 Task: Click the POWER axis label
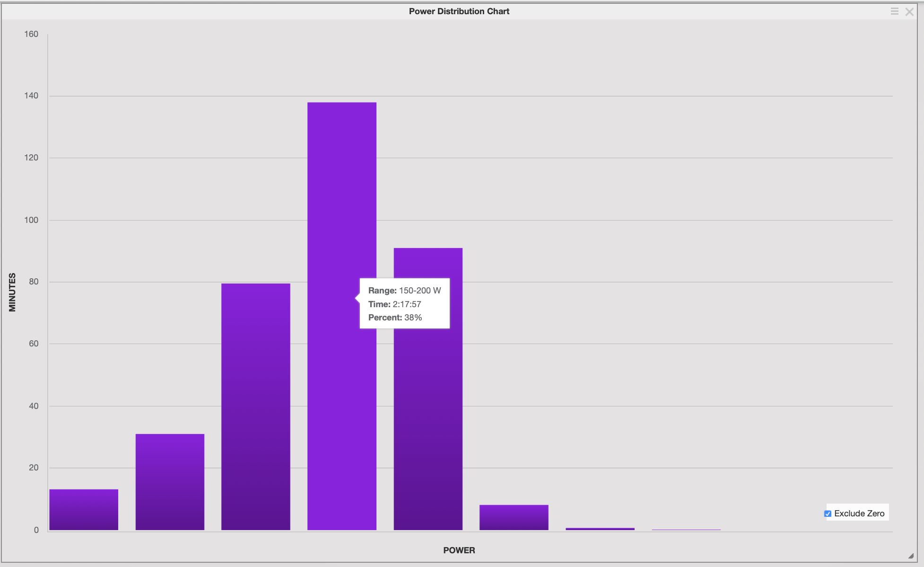point(458,550)
